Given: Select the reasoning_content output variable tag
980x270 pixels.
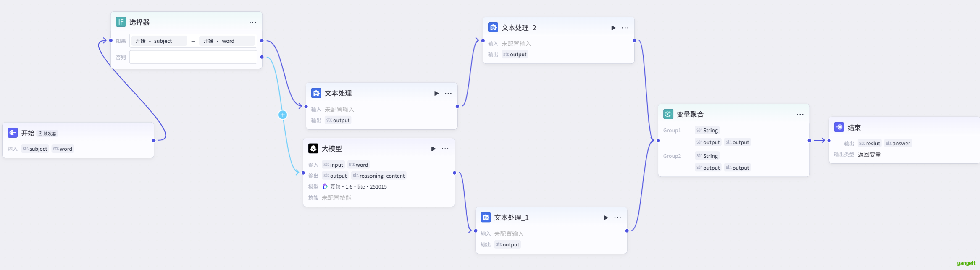Looking at the screenshot, I should coord(379,176).
